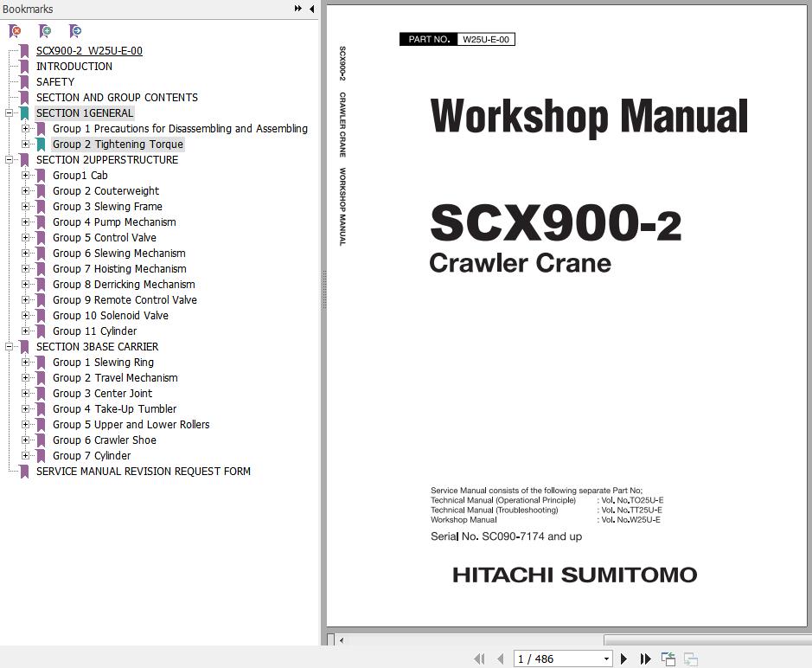Click the bookmark properties arrow icon
This screenshot has height=668, width=812.
click(x=75, y=31)
